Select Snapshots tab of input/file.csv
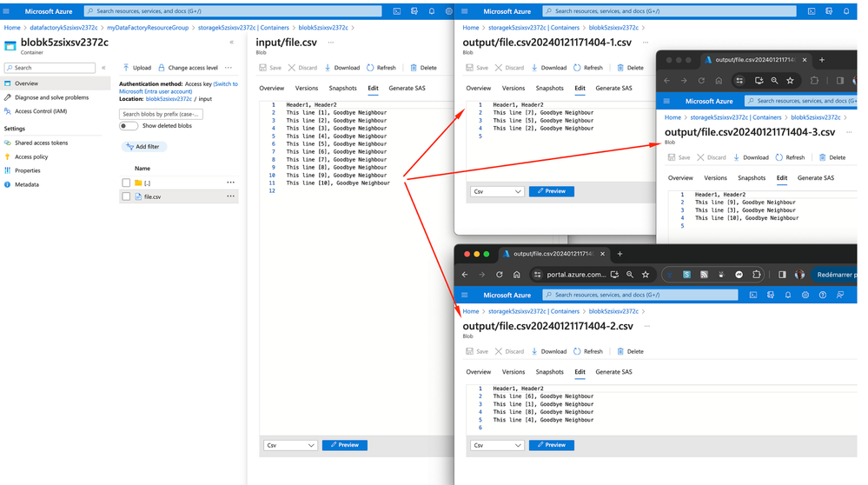 (342, 88)
